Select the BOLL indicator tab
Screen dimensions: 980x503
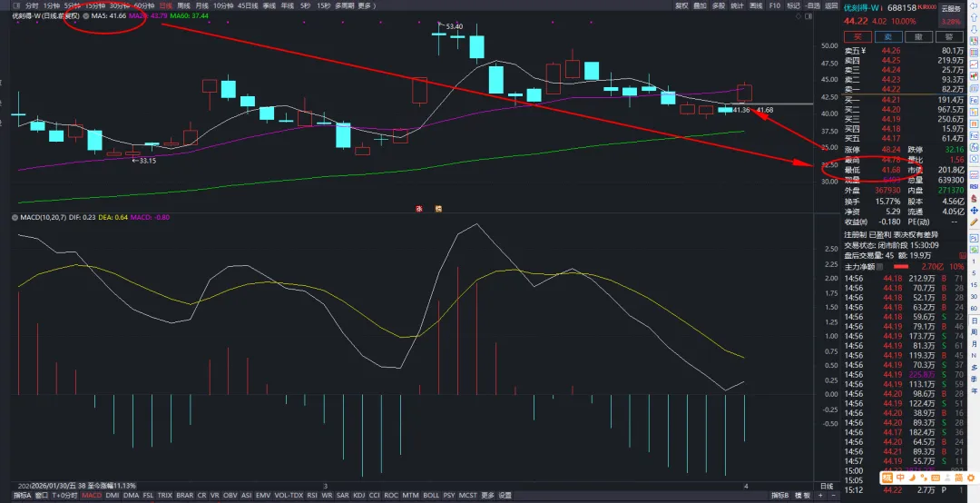click(431, 495)
